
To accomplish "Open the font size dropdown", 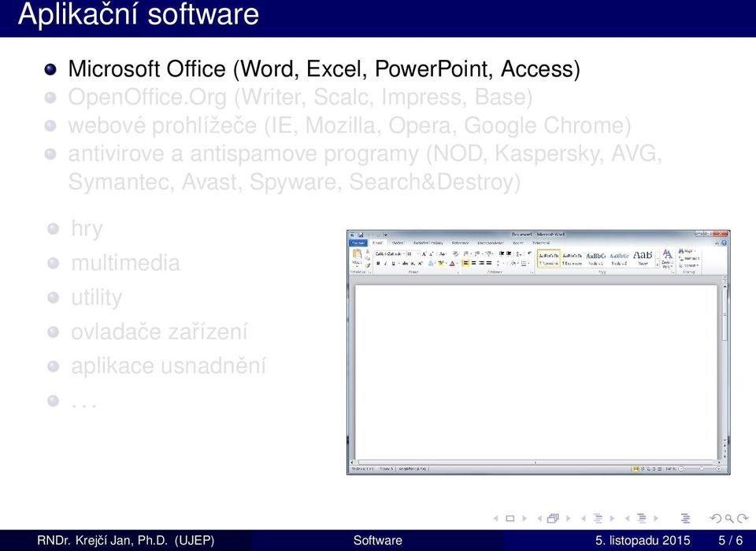I will pyautogui.click(x=418, y=253).
